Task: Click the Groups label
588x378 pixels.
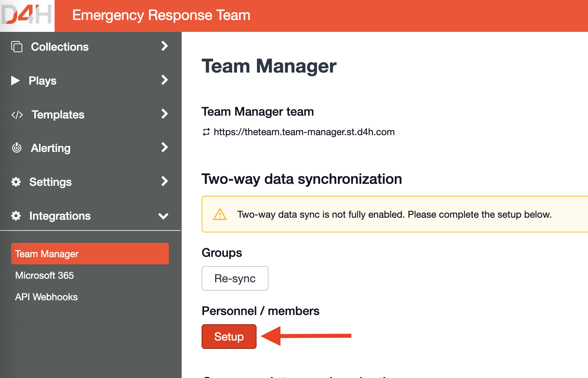Action: pos(222,253)
